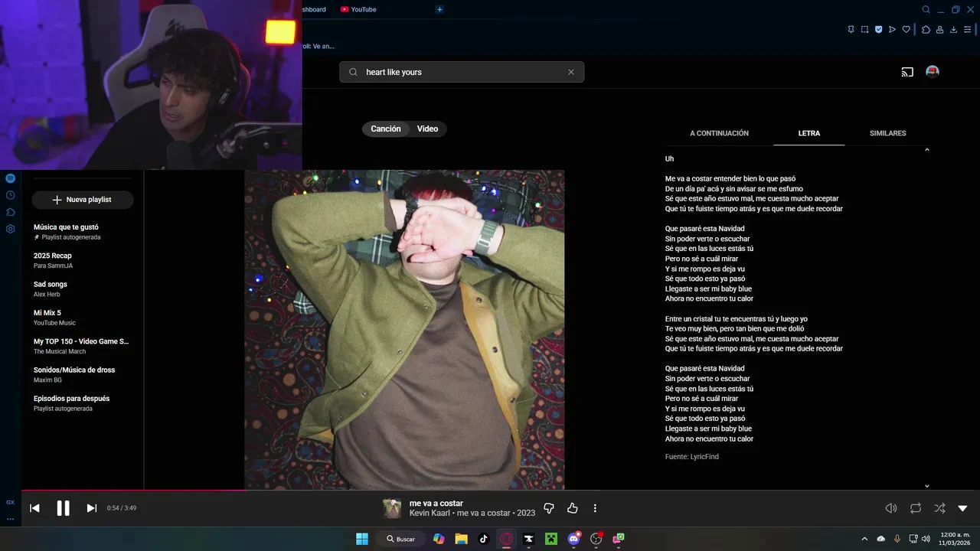Open TikTok from the taskbar

coord(483,539)
